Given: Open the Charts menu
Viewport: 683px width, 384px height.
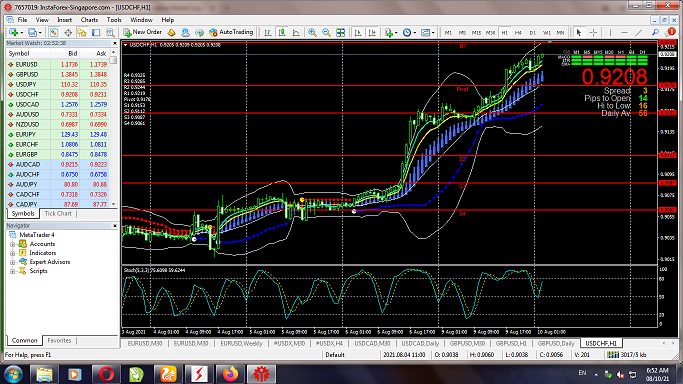Looking at the screenshot, I should [89, 20].
